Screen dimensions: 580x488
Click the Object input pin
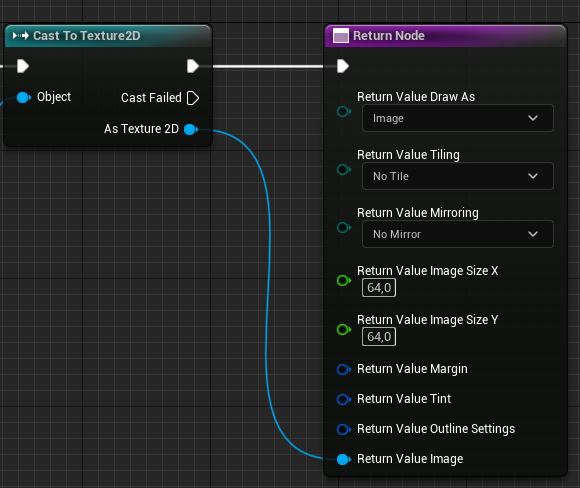(24, 98)
